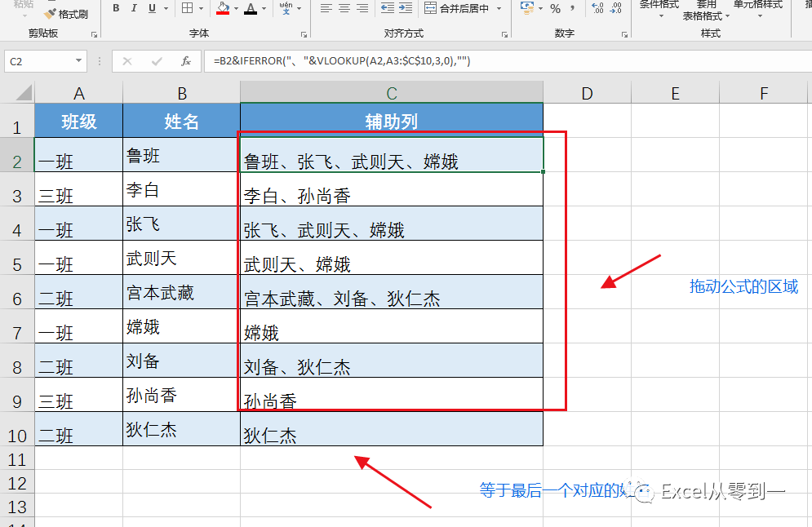
Task: Align text right
Action: 362,8
